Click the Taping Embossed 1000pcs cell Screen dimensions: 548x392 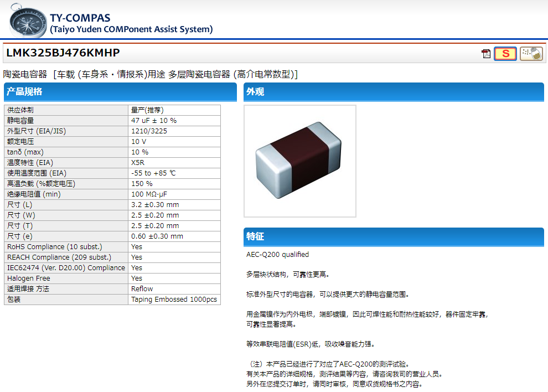174,300
